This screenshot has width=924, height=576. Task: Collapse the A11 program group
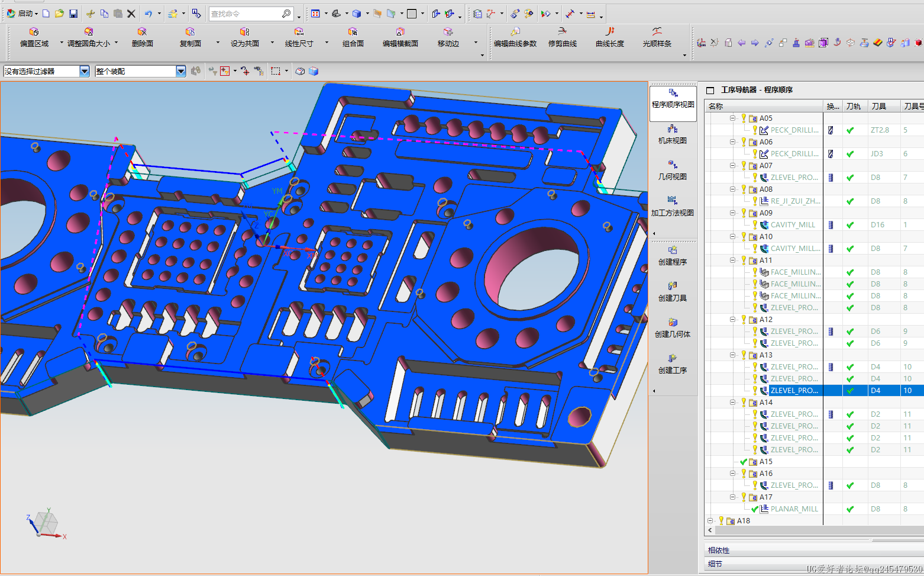(x=732, y=260)
